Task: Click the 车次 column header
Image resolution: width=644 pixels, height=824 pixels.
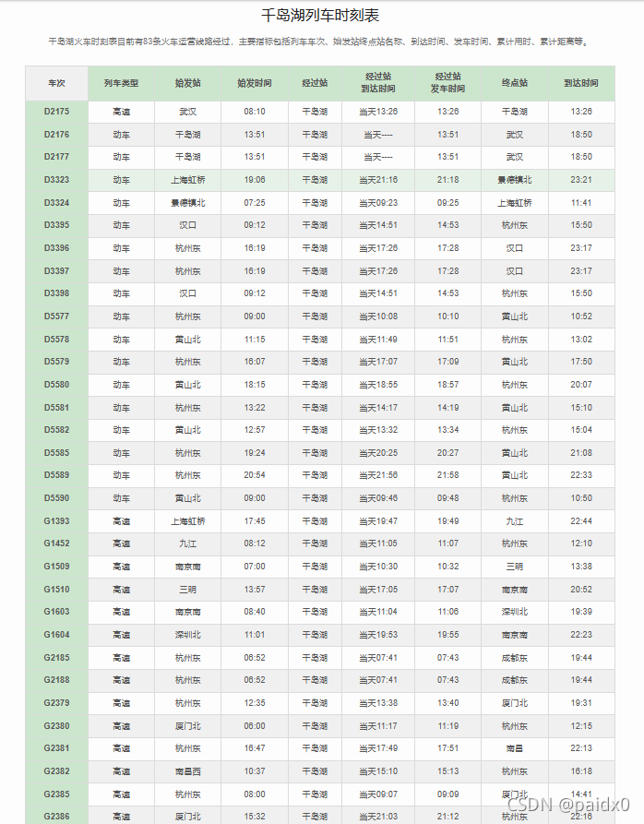Action: tap(56, 83)
